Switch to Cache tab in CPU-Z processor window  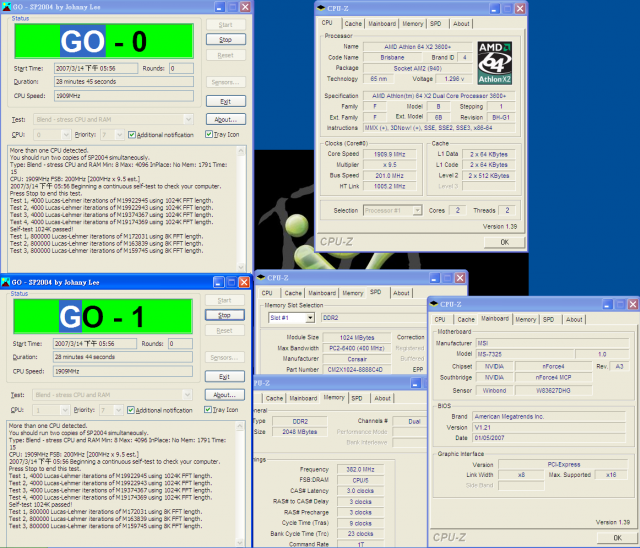coord(353,24)
